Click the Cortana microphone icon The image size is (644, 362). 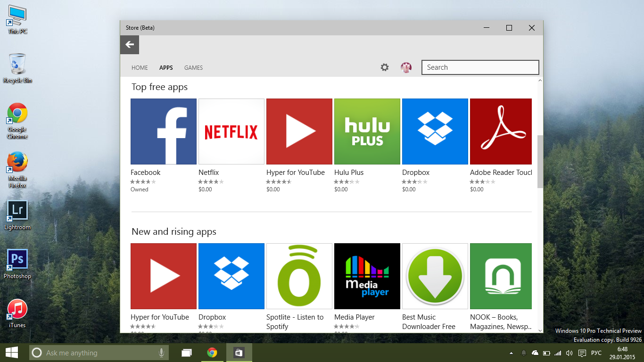(161, 353)
